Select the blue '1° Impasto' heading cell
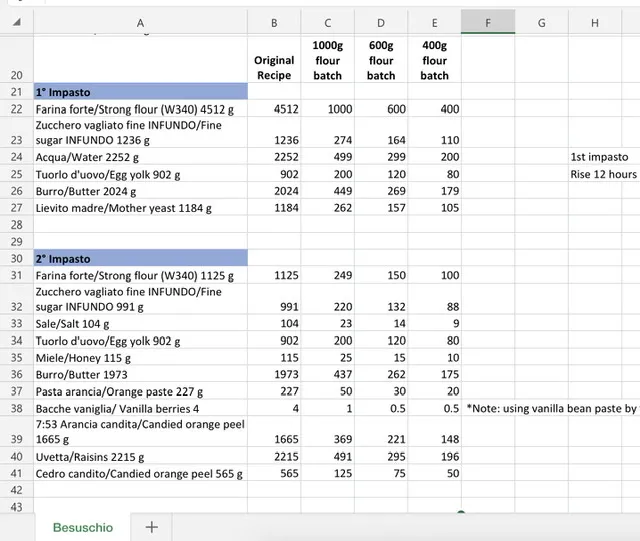The width and height of the screenshot is (640, 541). 139,92
